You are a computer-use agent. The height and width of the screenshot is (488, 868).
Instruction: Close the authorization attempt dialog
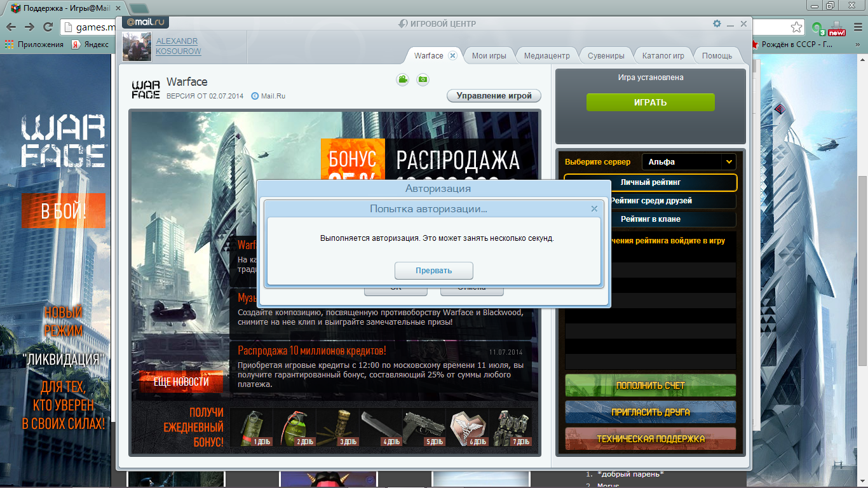(594, 208)
